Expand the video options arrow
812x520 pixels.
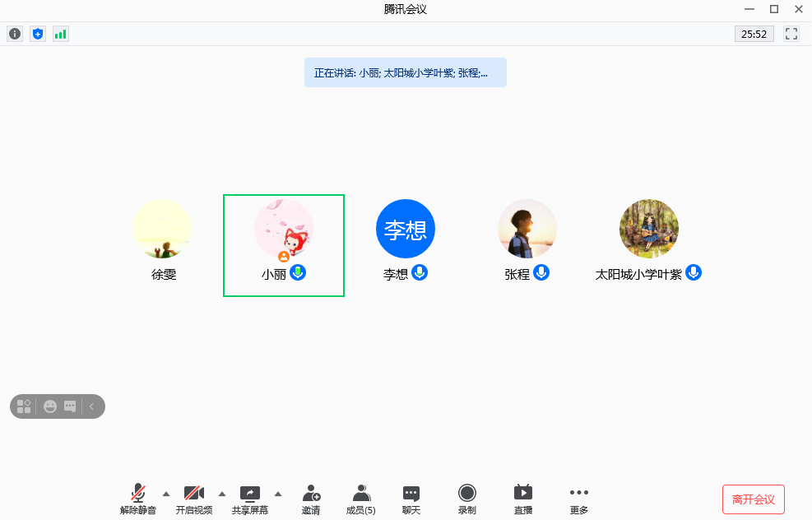tap(222, 494)
